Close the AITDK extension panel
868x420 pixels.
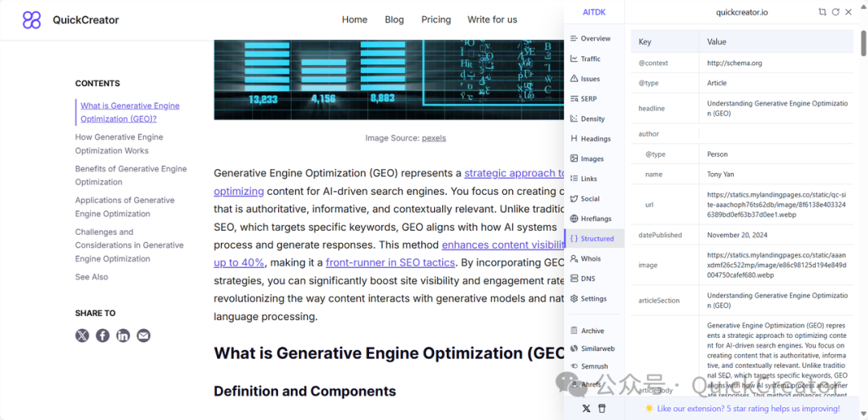coord(849,12)
